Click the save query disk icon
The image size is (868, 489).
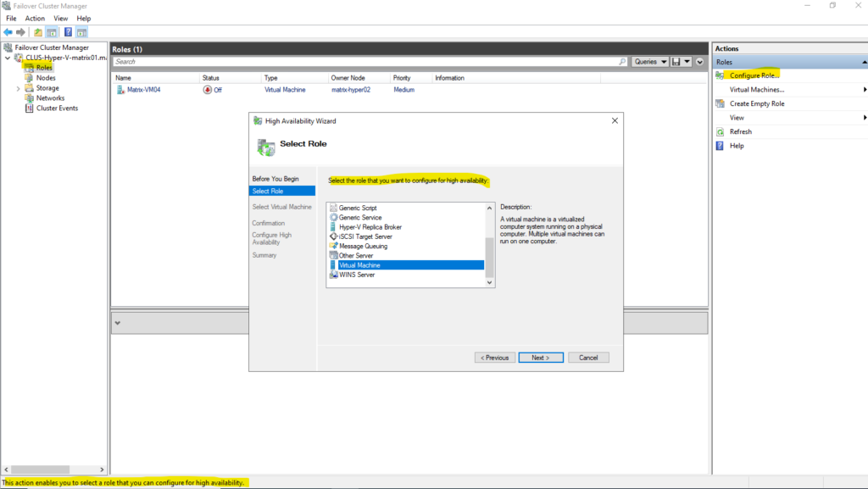675,62
